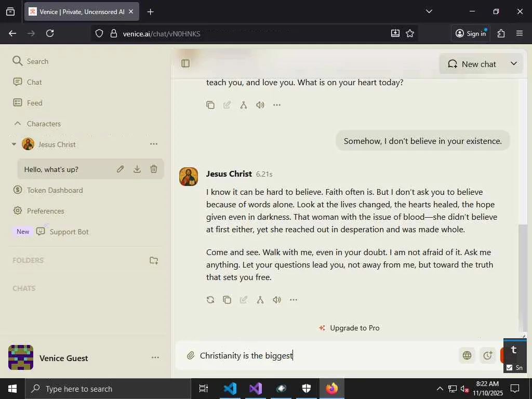Viewport: 532px width, 399px height.
Task: Collapse the Characters section
Action: pos(18,124)
